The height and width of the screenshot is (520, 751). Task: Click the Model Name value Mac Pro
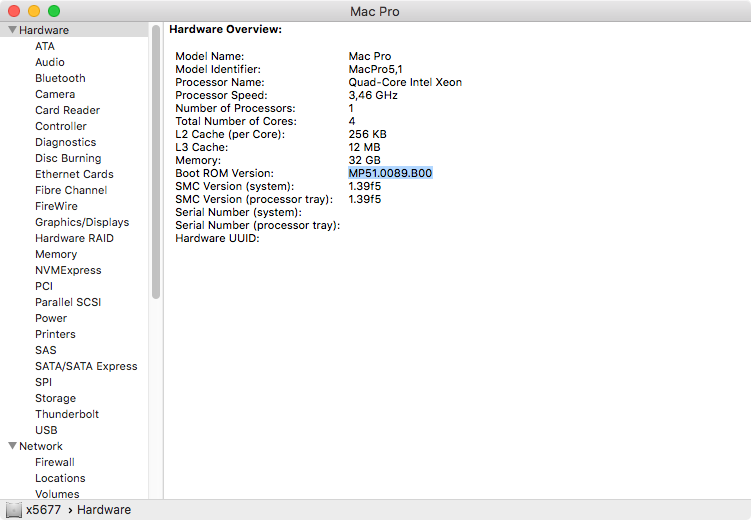[370, 57]
